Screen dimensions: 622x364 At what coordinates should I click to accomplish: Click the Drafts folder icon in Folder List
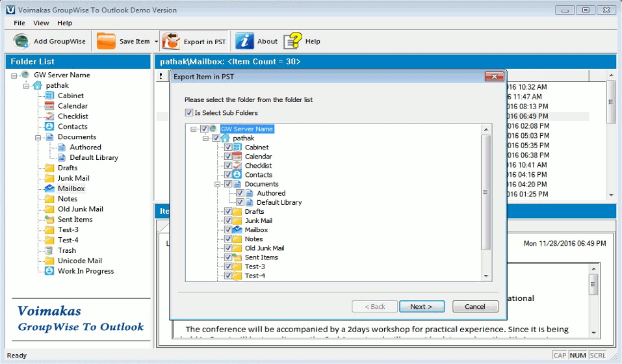[49, 168]
